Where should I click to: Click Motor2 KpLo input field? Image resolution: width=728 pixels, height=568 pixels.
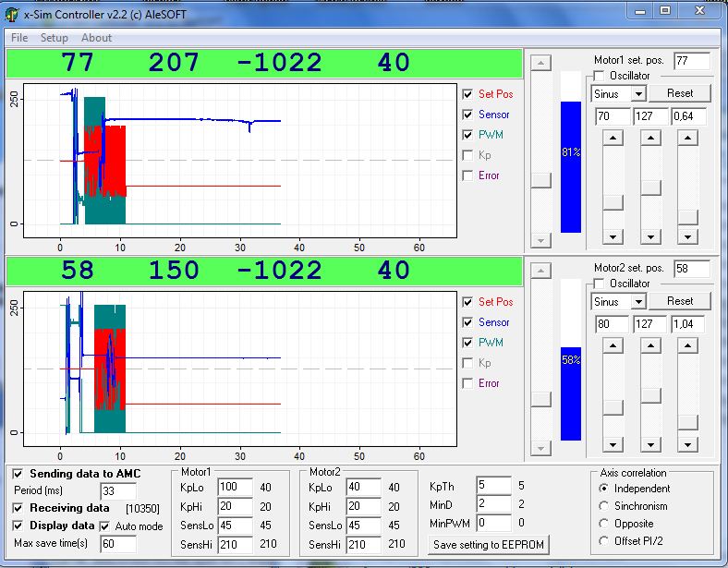364,487
